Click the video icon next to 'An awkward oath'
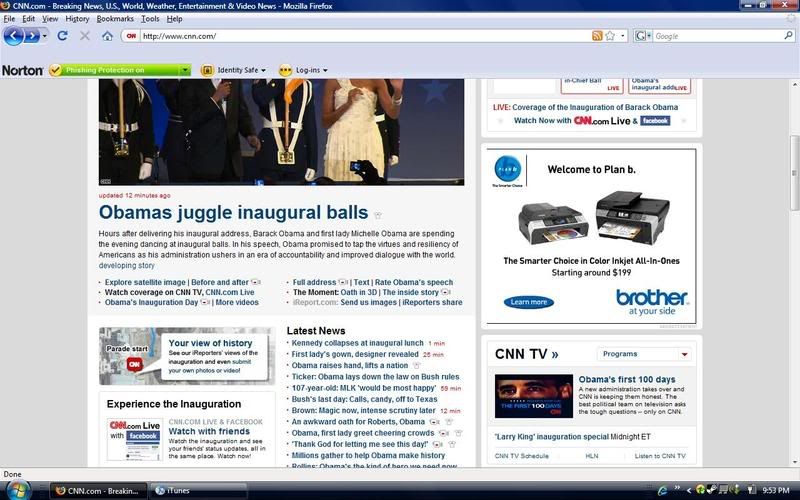800x500 pixels. click(435, 422)
